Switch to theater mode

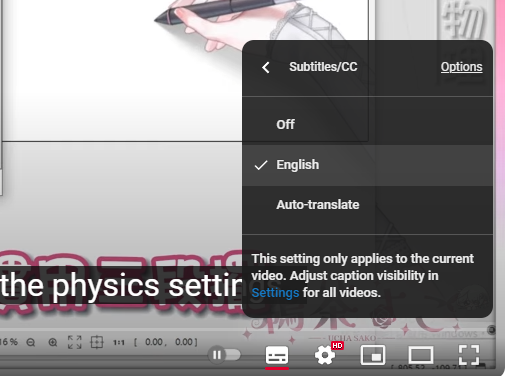tap(421, 355)
